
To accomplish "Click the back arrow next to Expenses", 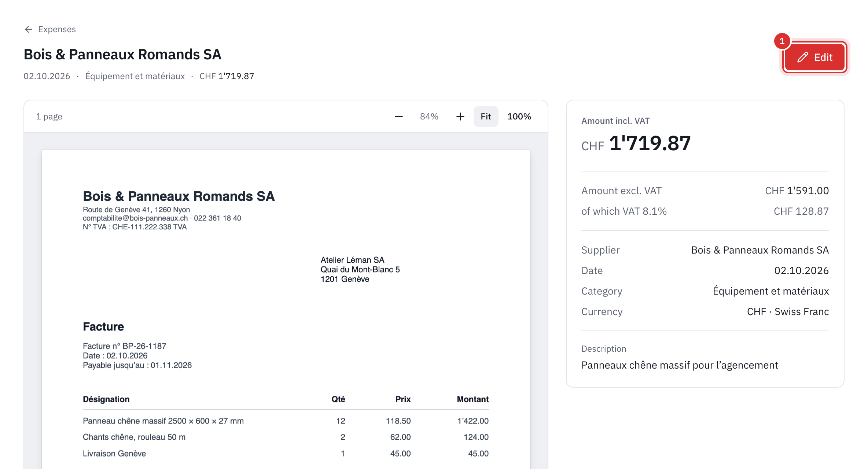I will coord(29,29).
